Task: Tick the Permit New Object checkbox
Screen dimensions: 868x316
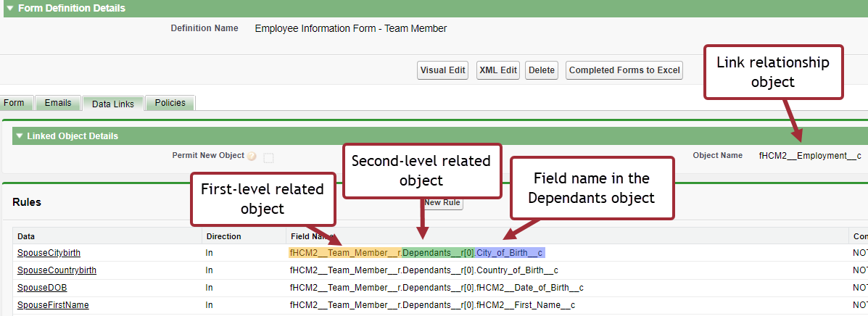Action: click(x=268, y=157)
